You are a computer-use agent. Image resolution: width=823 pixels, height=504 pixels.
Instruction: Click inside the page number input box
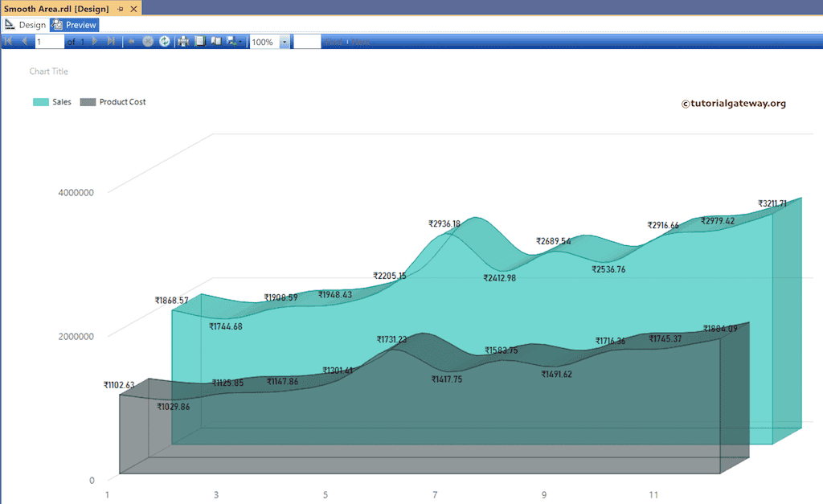(x=48, y=41)
